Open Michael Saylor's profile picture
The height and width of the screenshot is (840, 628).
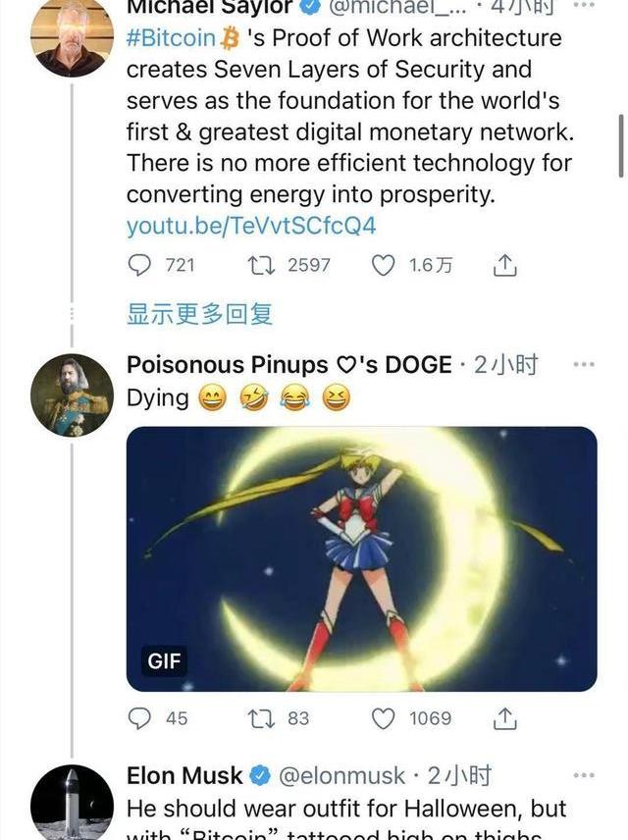(x=72, y=34)
